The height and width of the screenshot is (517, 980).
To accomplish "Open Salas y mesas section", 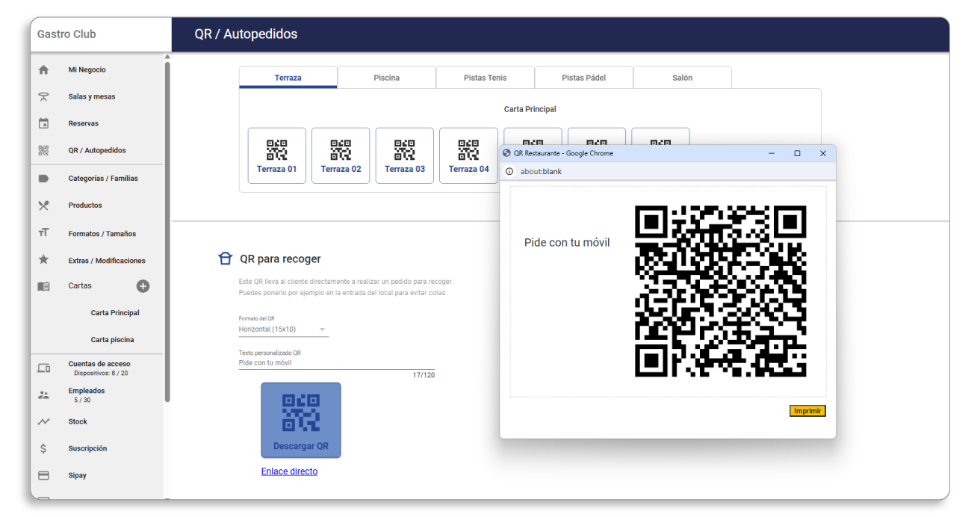I will click(92, 96).
